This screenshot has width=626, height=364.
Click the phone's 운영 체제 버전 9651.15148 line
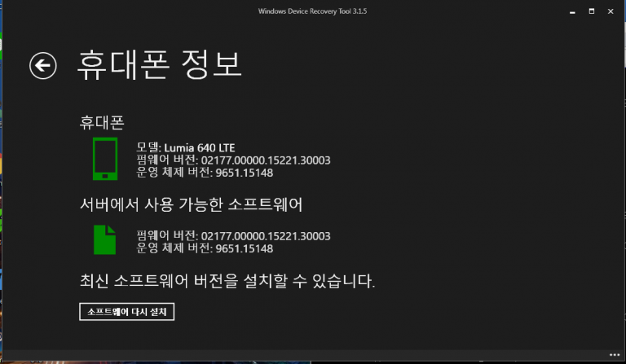click(x=205, y=173)
